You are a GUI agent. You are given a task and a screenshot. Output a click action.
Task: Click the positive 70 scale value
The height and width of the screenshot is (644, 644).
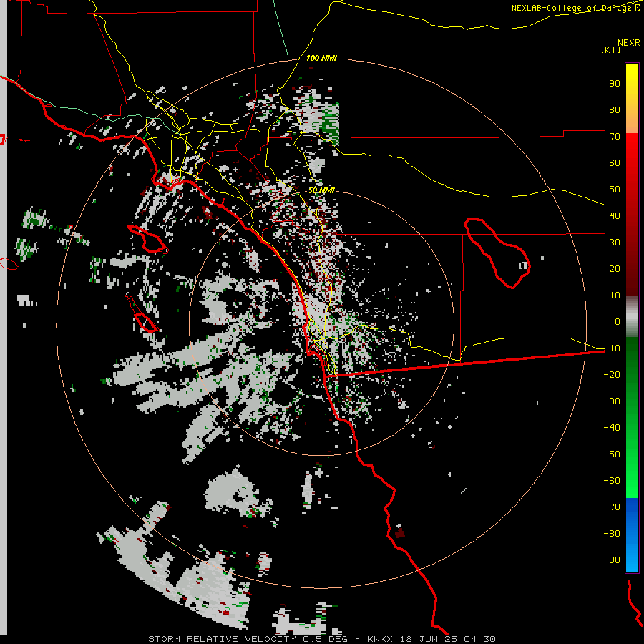[615, 137]
